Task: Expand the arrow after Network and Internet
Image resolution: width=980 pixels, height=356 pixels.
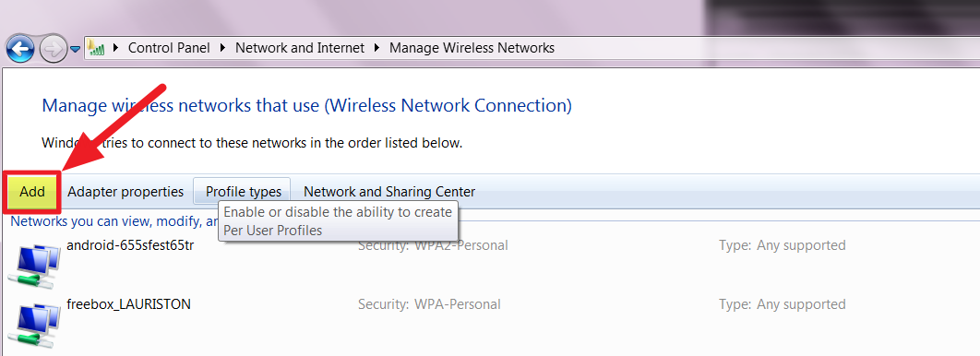Action: pos(376,48)
